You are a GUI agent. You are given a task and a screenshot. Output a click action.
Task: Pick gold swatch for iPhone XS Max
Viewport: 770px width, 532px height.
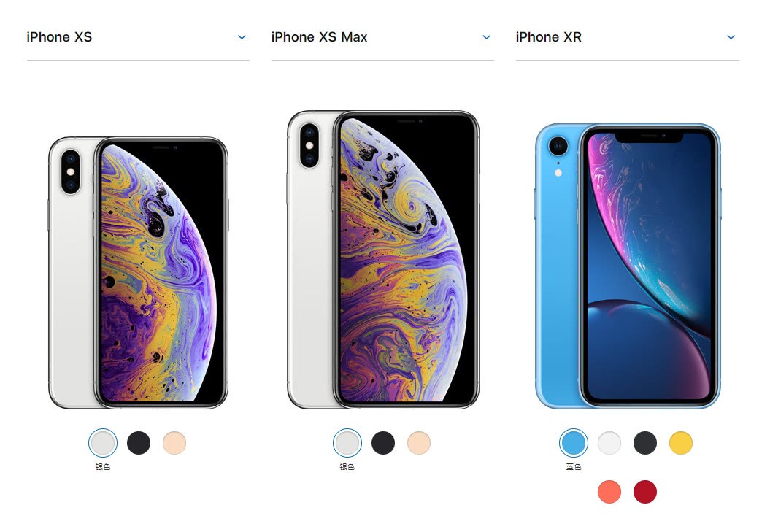tap(419, 442)
